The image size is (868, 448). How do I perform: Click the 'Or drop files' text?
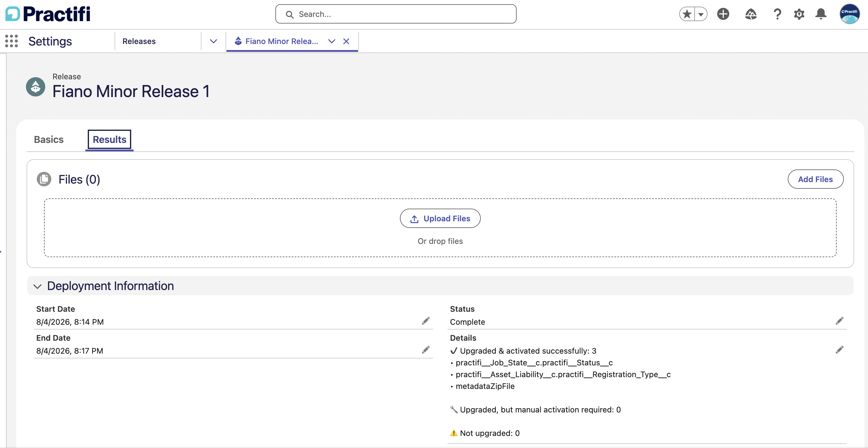pyautogui.click(x=440, y=241)
